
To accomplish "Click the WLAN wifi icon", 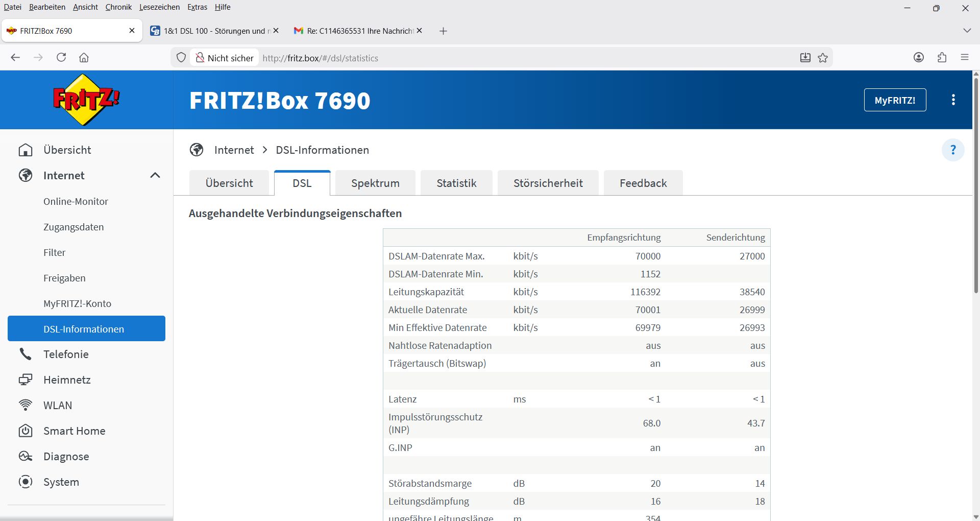I will point(26,405).
